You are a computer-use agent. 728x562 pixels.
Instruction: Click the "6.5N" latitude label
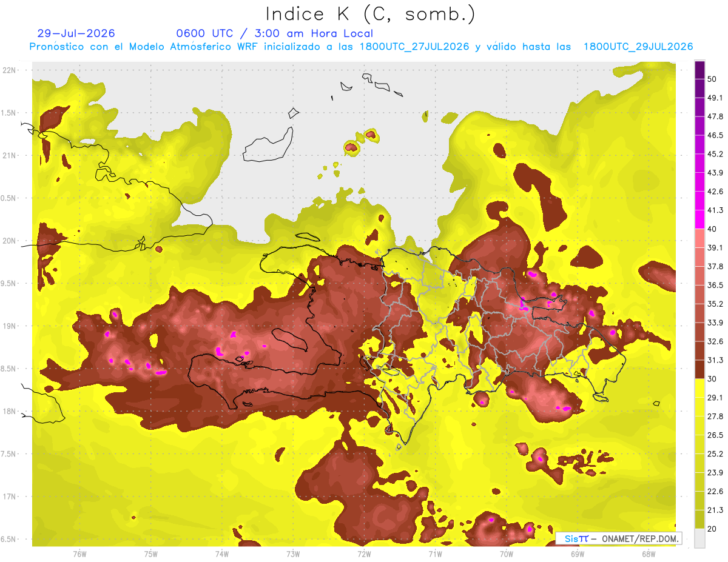(x=9, y=540)
